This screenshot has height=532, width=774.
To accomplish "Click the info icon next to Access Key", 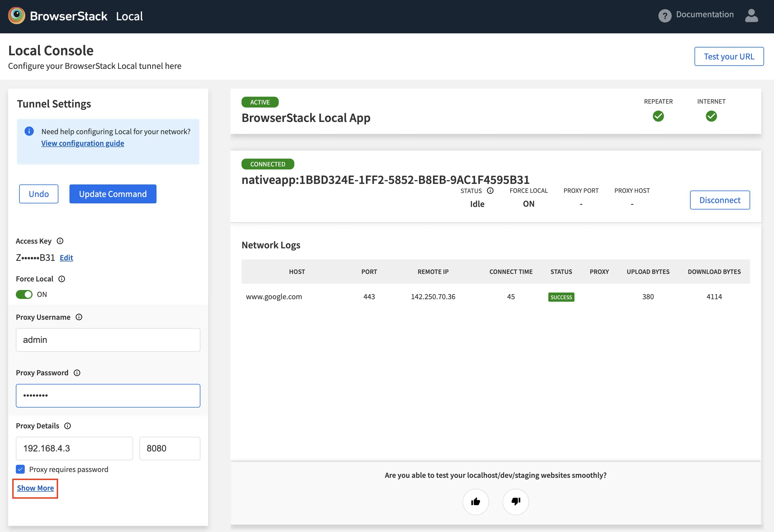I will tap(60, 241).
